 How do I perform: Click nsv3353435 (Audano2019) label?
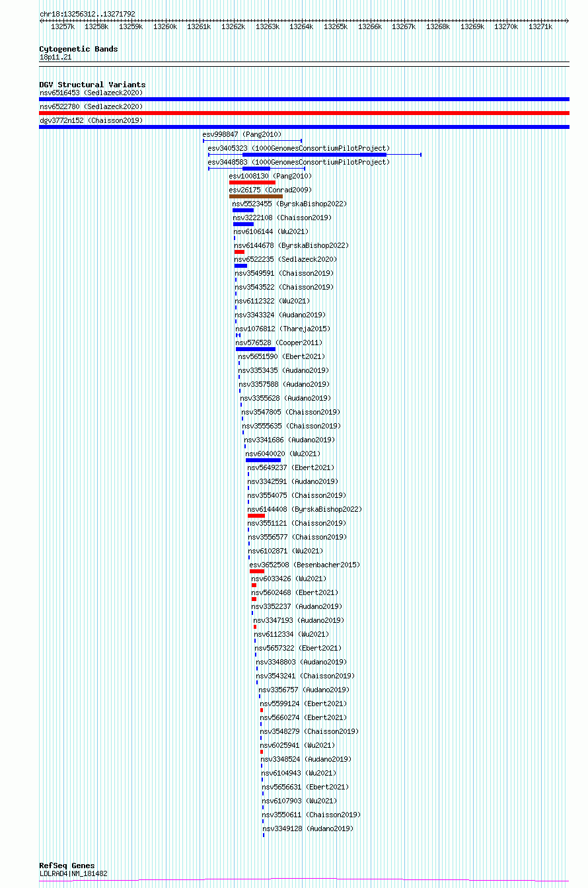tap(284, 370)
